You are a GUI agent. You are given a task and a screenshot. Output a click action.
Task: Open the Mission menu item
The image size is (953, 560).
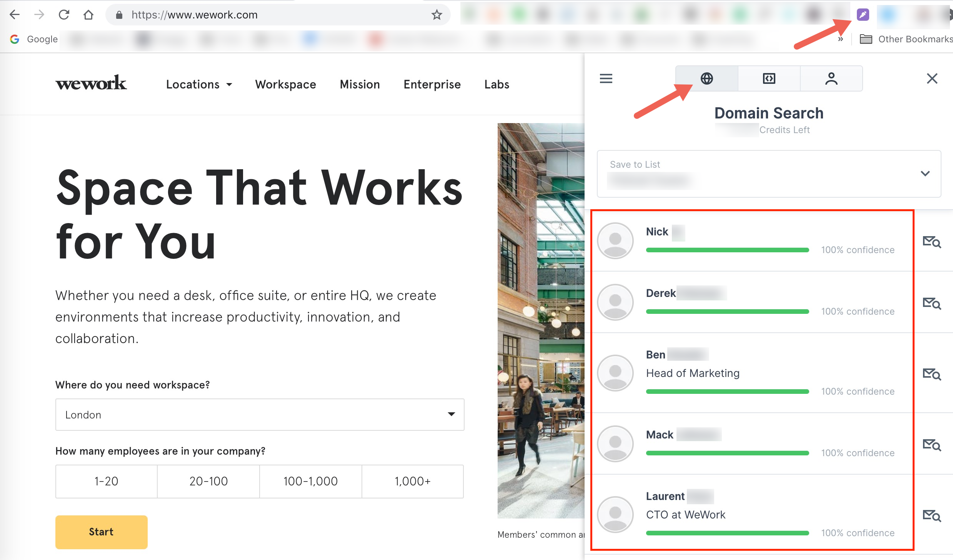click(360, 84)
